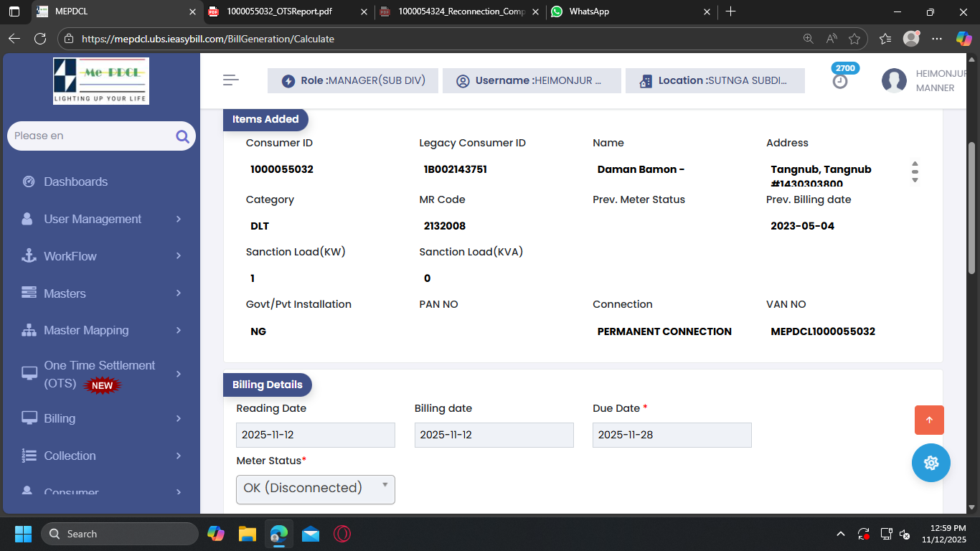Click the HEIMONJUR MANNER profile name
Viewport: 980px width, 551px height.
pyautogui.click(x=942, y=80)
